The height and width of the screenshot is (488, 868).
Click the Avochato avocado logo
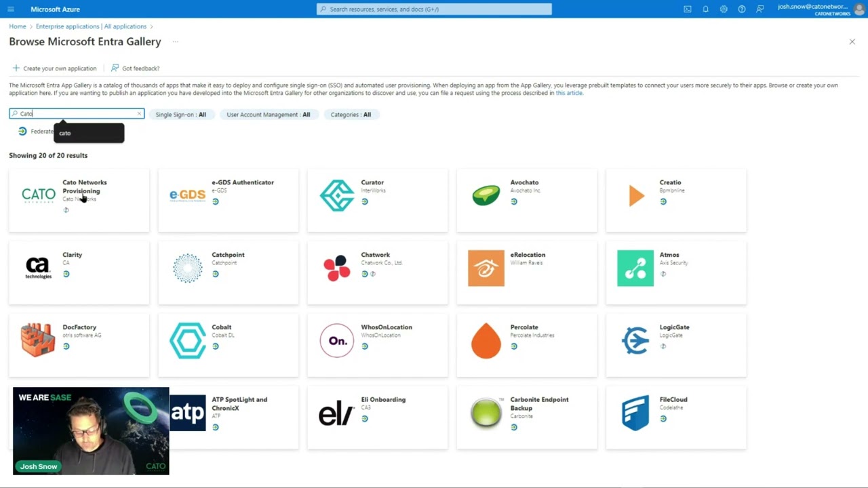(x=486, y=195)
